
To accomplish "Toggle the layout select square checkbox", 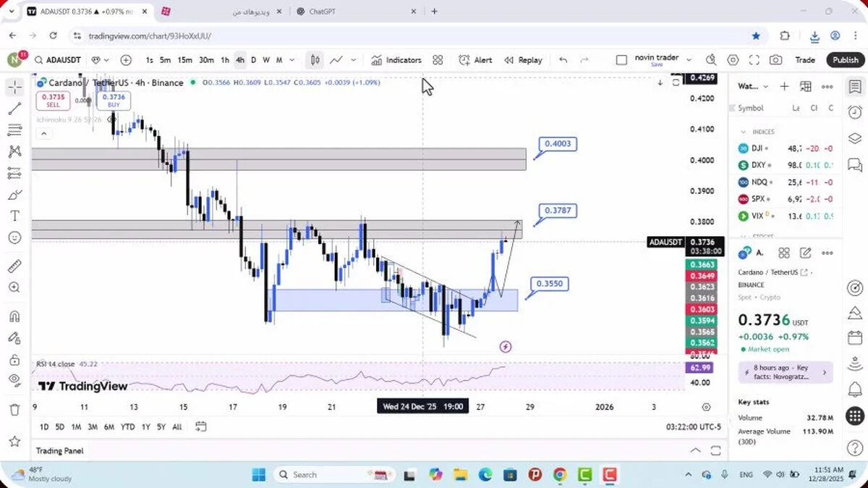I will [x=621, y=60].
